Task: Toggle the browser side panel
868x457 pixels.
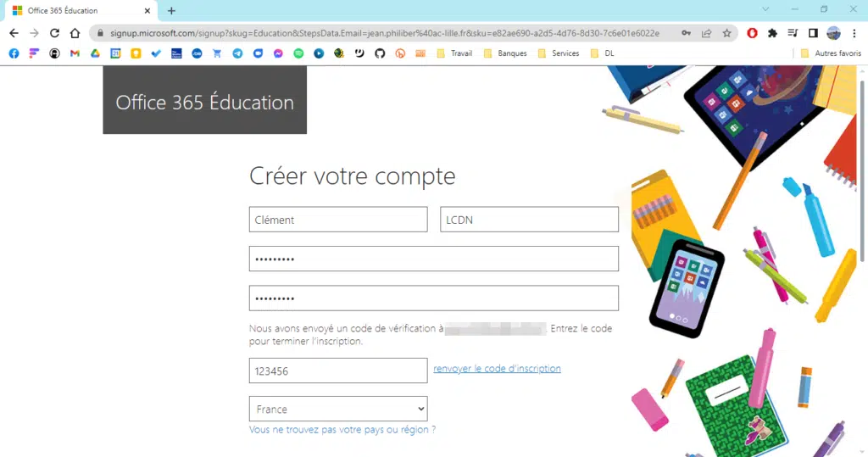Action: coord(813,33)
